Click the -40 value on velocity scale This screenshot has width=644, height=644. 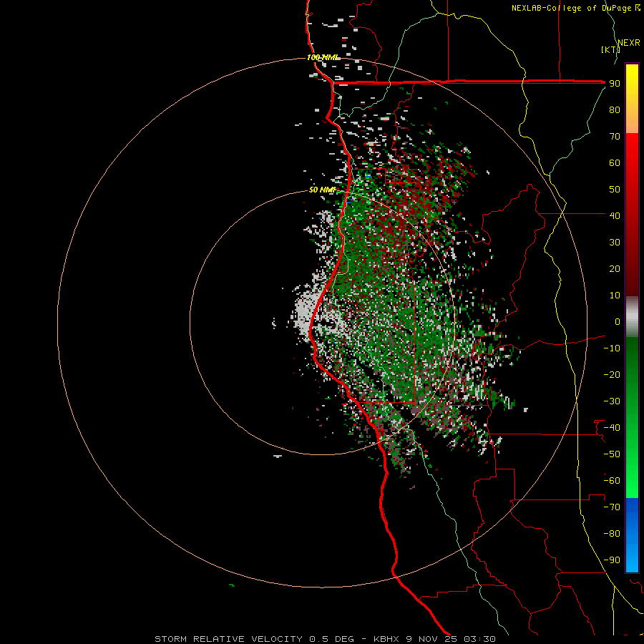pos(612,428)
